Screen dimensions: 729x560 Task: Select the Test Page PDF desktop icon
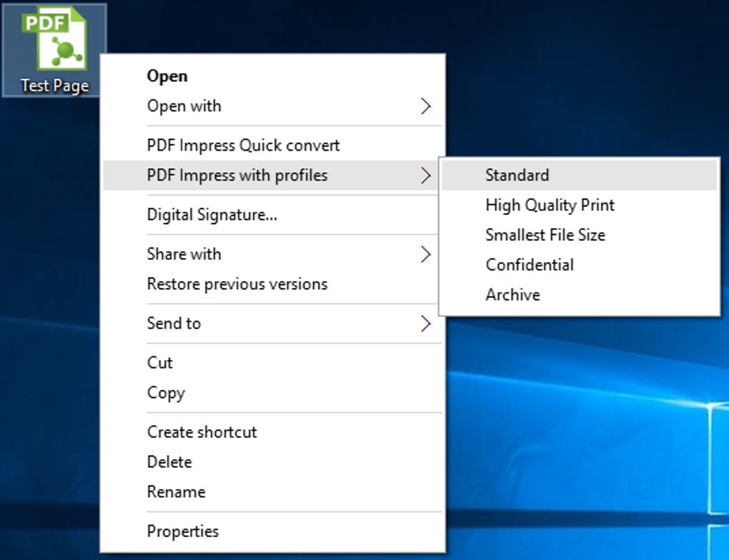[x=54, y=49]
